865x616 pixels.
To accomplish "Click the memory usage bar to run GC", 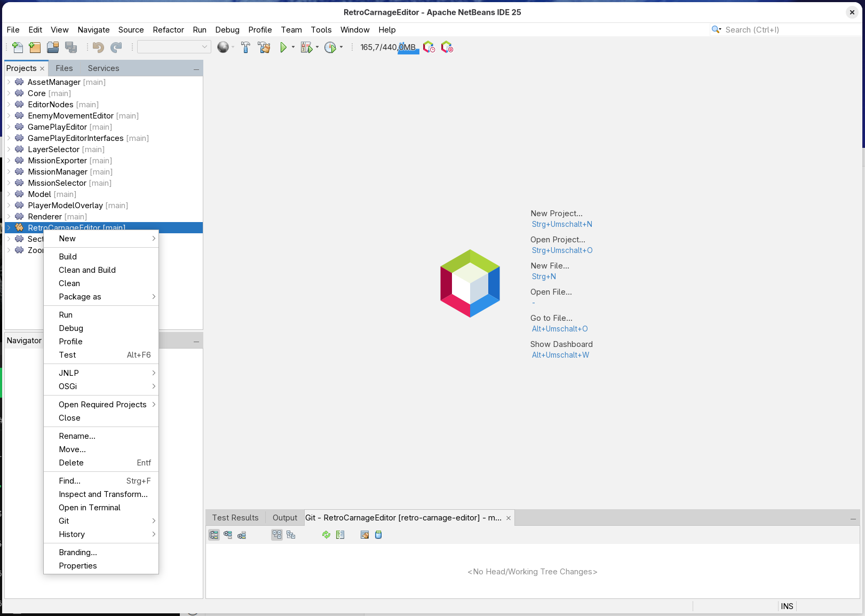I will (x=390, y=48).
